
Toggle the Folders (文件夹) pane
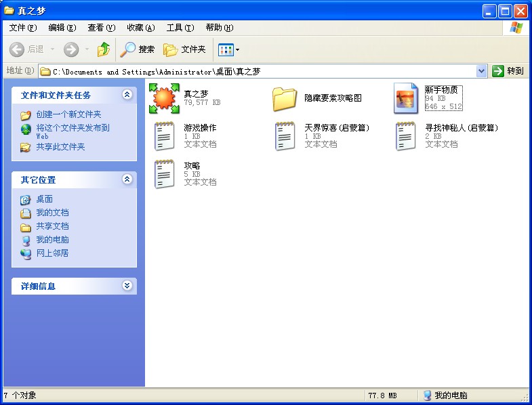(184, 49)
